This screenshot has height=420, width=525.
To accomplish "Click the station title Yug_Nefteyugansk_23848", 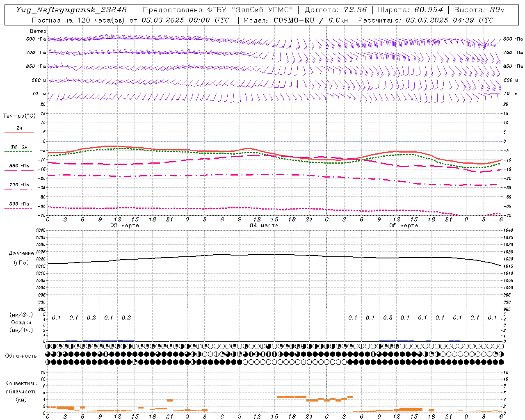I will (x=71, y=10).
